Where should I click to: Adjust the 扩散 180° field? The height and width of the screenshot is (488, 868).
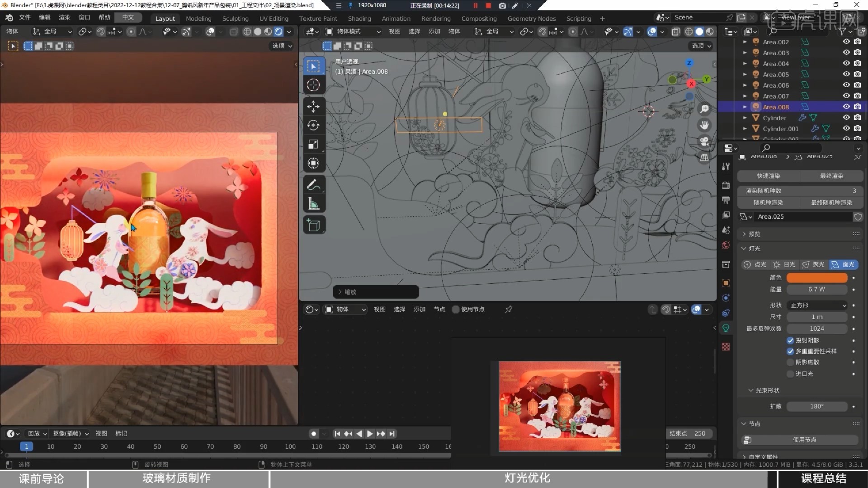817,406
